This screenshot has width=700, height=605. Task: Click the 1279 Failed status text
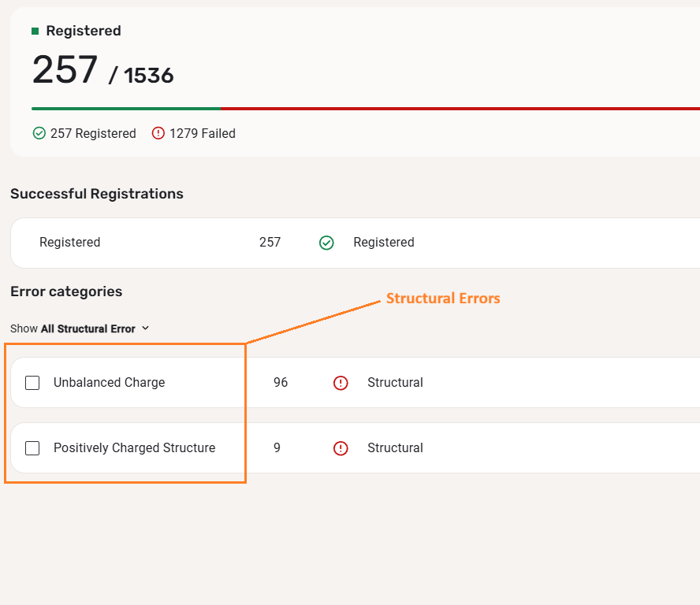click(x=203, y=134)
